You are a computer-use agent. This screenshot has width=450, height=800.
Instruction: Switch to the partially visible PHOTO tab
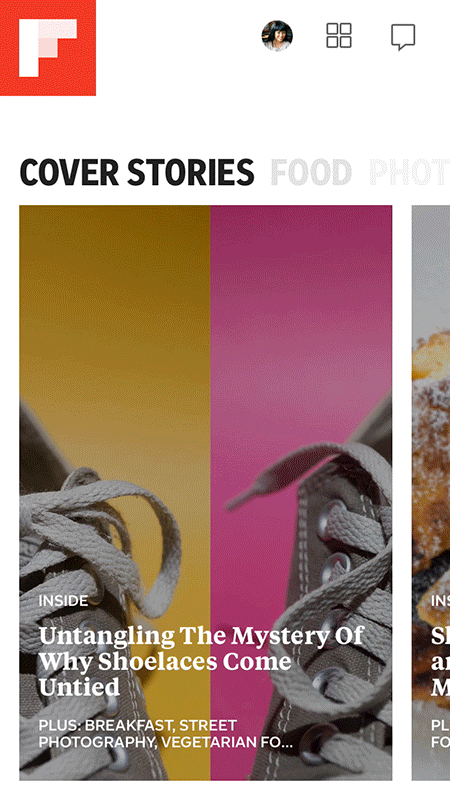pos(409,172)
